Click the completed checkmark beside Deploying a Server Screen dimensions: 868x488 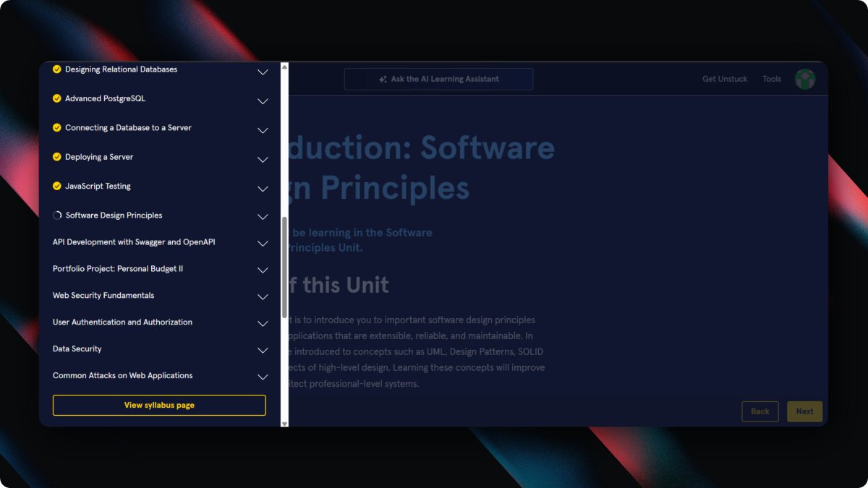click(57, 157)
